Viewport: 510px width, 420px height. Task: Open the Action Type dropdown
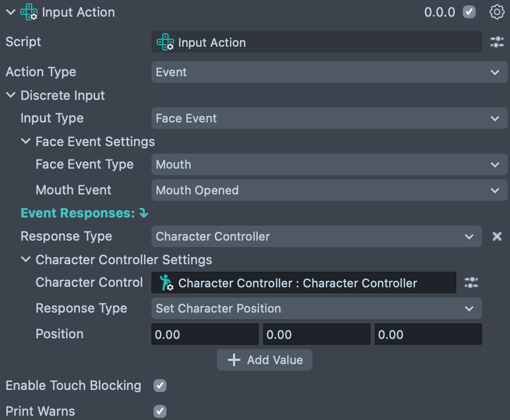[x=329, y=72]
